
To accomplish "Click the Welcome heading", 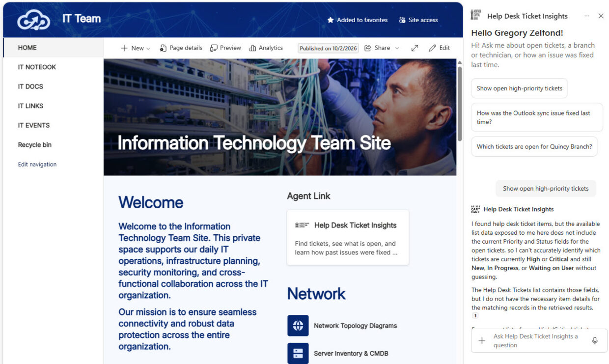I will (x=151, y=202).
